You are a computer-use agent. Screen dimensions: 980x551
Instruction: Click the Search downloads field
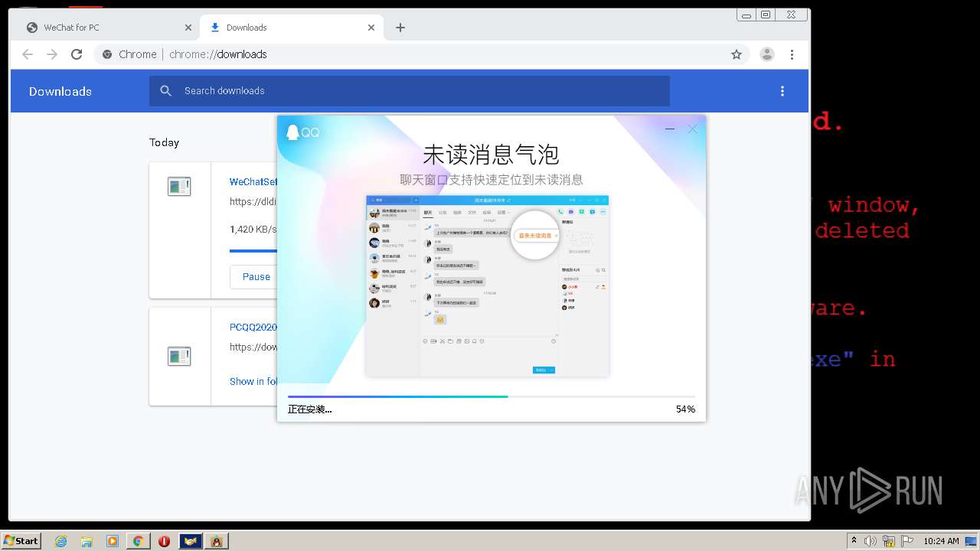pyautogui.click(x=410, y=91)
